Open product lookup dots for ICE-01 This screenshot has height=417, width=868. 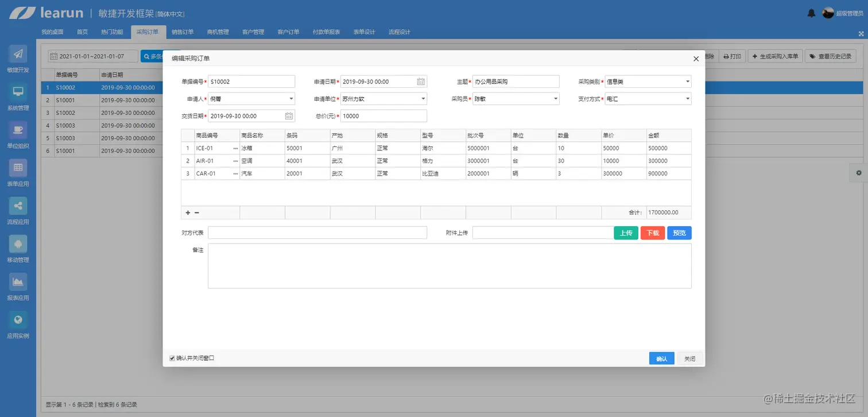coord(235,148)
